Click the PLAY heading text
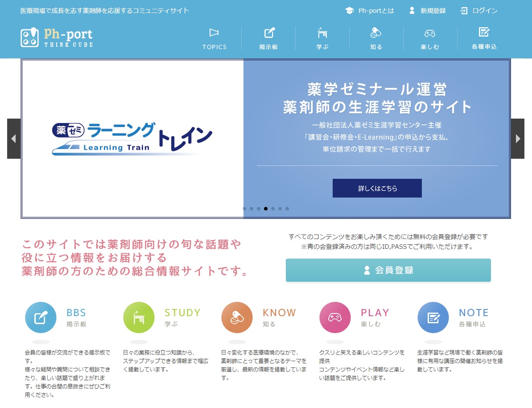 [375, 313]
